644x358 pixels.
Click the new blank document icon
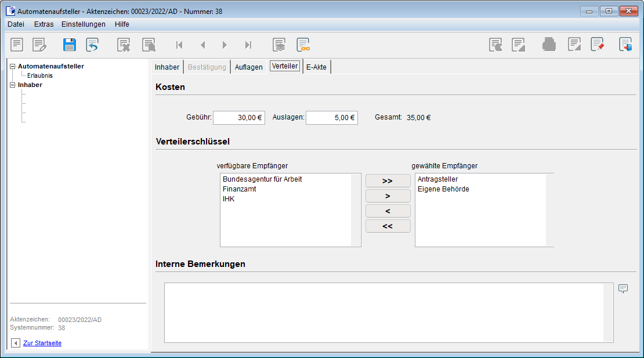click(17, 45)
